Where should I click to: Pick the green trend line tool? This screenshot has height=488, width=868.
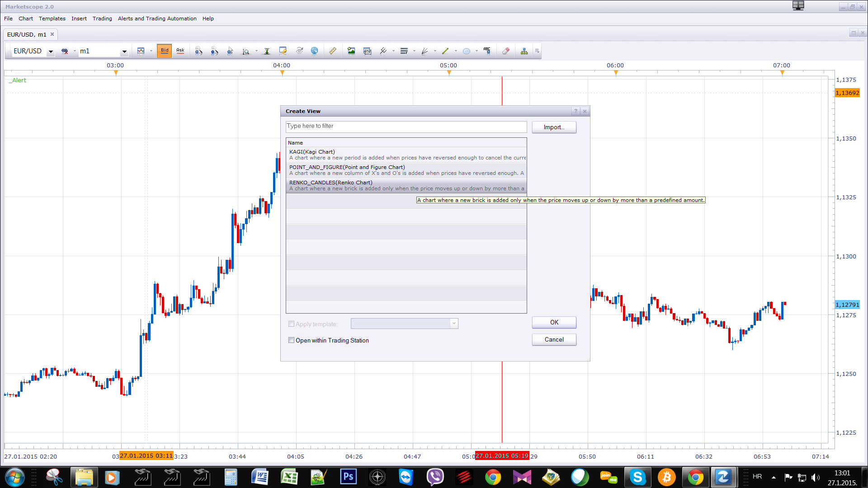point(445,51)
